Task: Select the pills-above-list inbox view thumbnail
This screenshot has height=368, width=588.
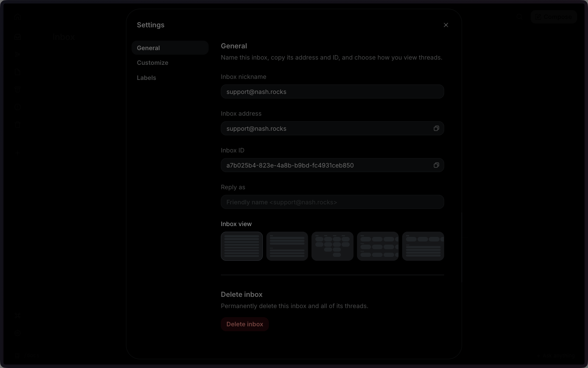Action: pyautogui.click(x=423, y=246)
